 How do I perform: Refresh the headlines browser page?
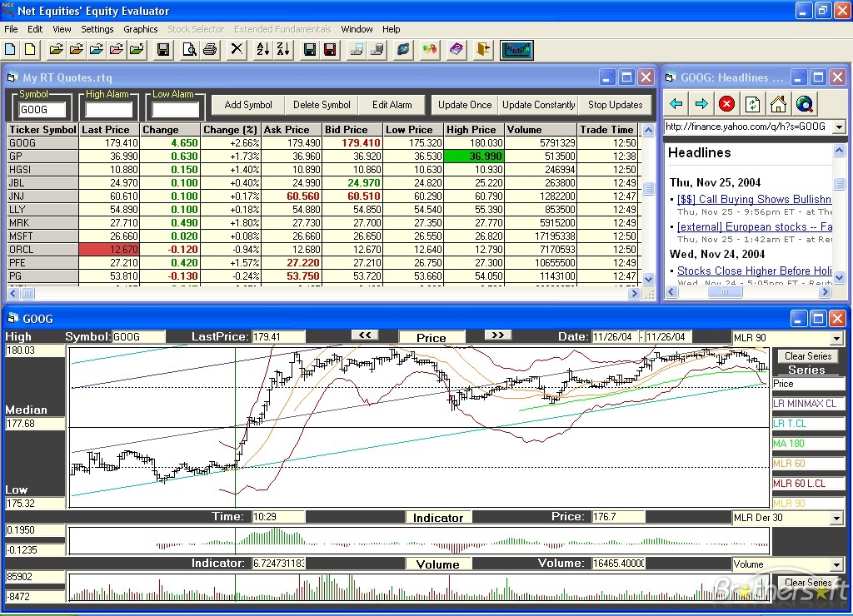point(752,104)
